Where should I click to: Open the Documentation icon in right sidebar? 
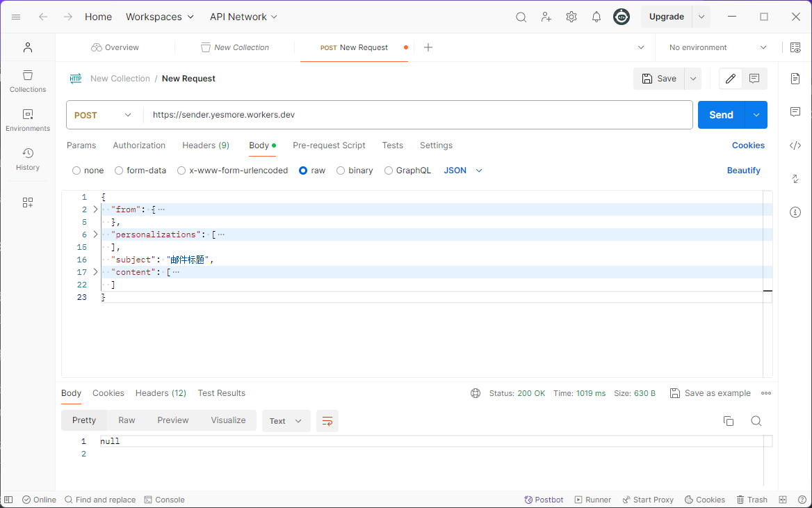coord(795,79)
